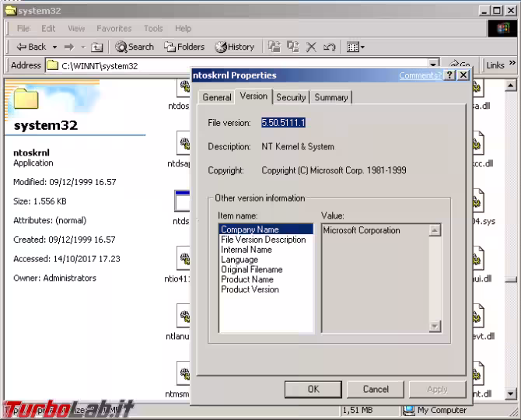This screenshot has width=521, height=420.
Task: Click the Delete X toolbar icon
Action: (311, 47)
